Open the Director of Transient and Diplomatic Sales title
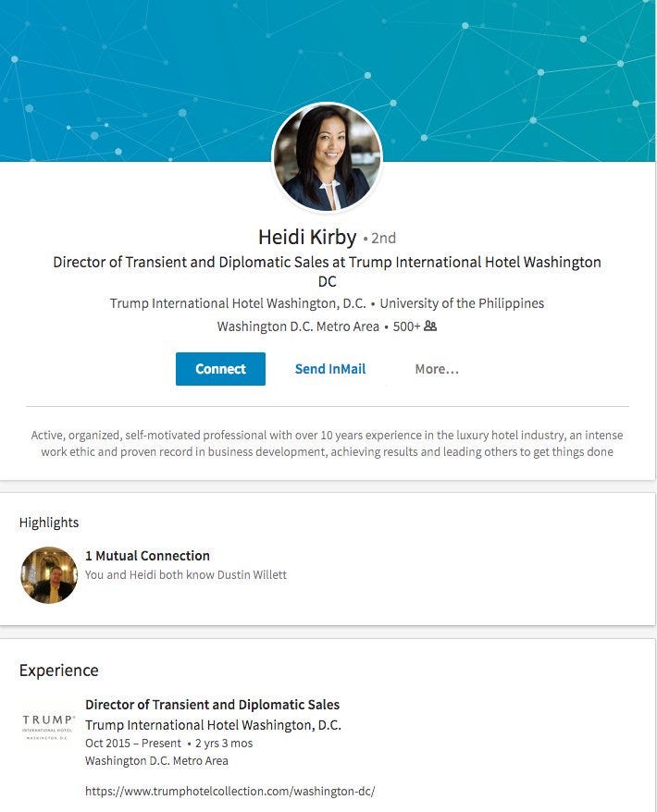This screenshot has height=812, width=657. (213, 705)
